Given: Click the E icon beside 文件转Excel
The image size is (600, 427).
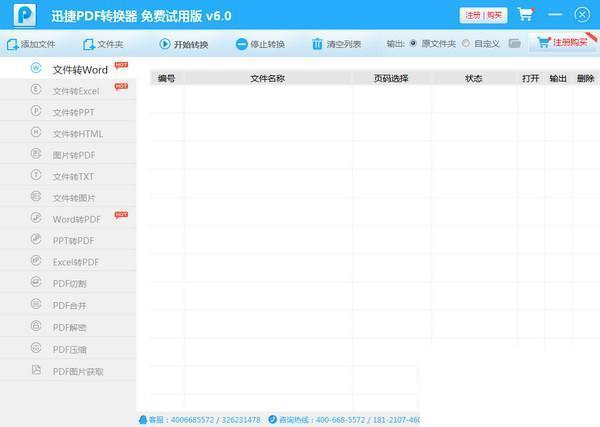Looking at the screenshot, I should click(36, 90).
